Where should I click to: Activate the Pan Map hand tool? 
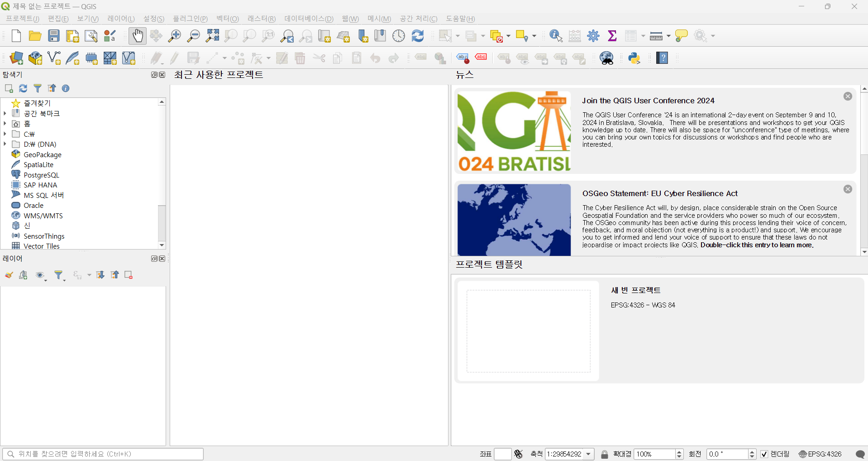[x=138, y=36]
